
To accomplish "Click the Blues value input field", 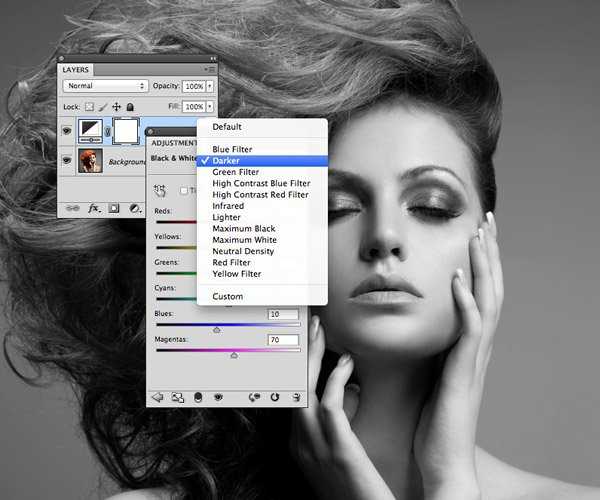I will 283,314.
